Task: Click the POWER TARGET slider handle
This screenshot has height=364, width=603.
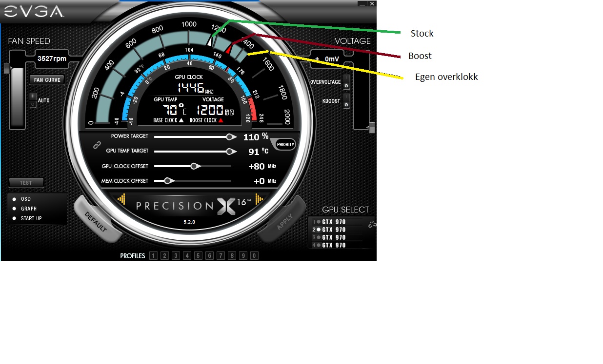Action: click(229, 137)
